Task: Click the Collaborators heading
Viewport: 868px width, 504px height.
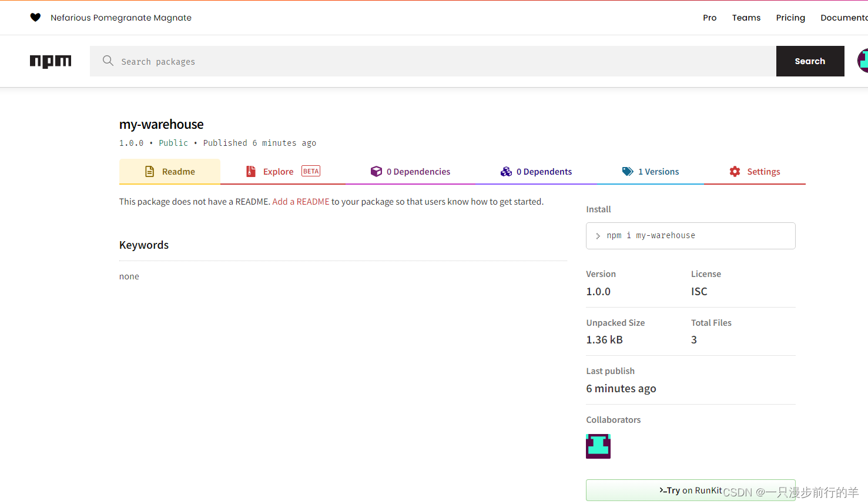Action: (614, 420)
